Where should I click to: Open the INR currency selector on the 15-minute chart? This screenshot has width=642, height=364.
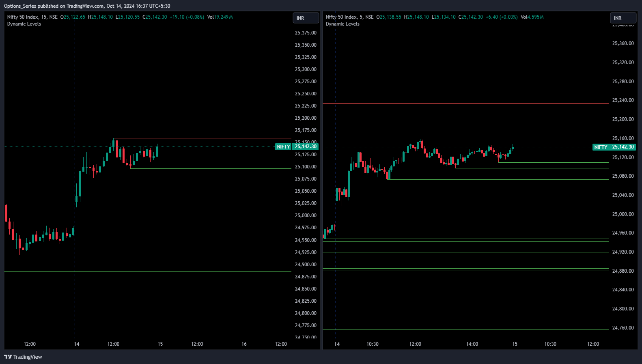306,18
